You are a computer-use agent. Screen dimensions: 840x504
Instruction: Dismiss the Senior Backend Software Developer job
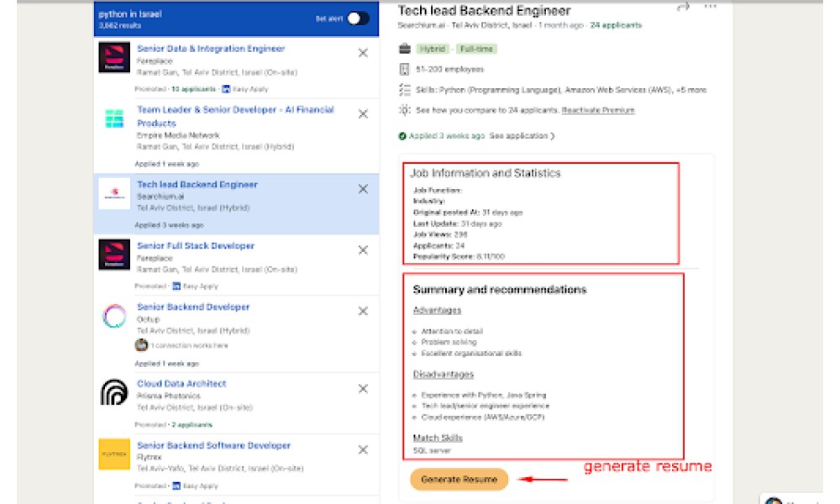pyautogui.click(x=363, y=450)
